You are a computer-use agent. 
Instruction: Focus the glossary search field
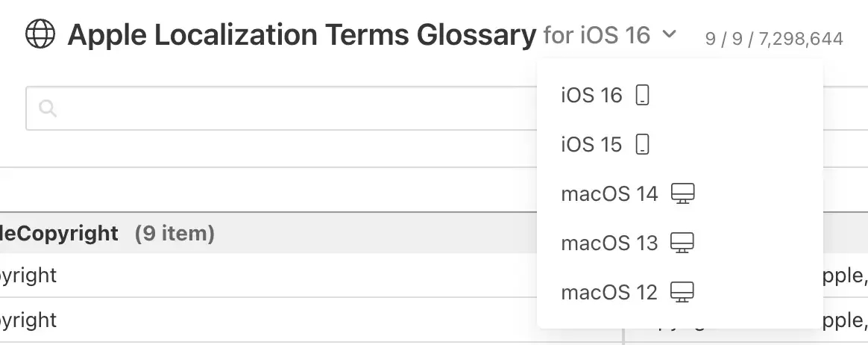283,109
